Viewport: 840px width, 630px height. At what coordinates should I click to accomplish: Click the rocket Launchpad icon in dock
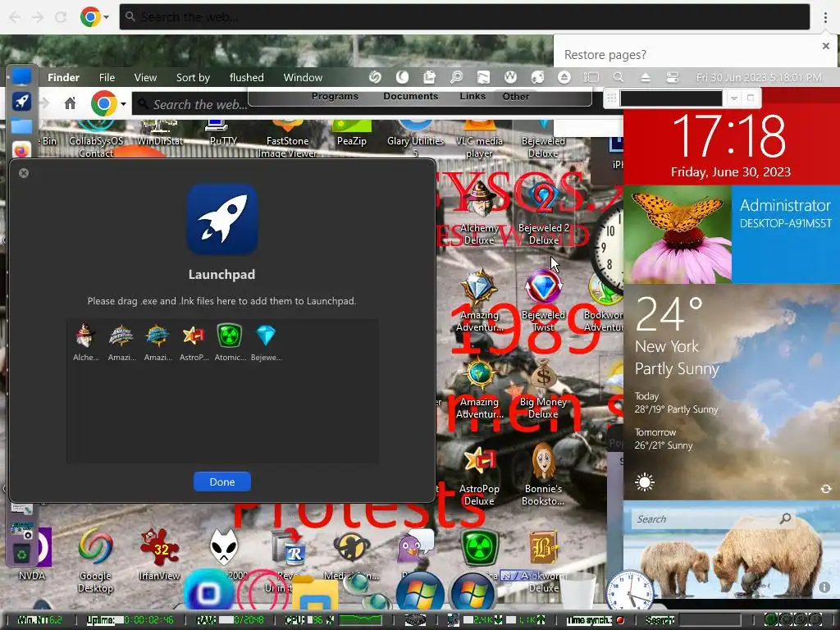21,101
